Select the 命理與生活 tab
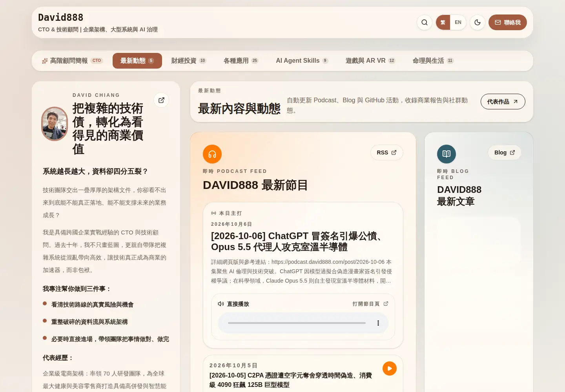 pyautogui.click(x=433, y=61)
